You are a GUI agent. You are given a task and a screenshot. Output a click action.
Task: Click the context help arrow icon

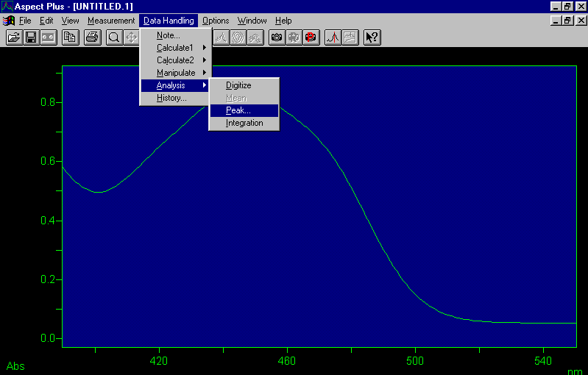point(372,37)
